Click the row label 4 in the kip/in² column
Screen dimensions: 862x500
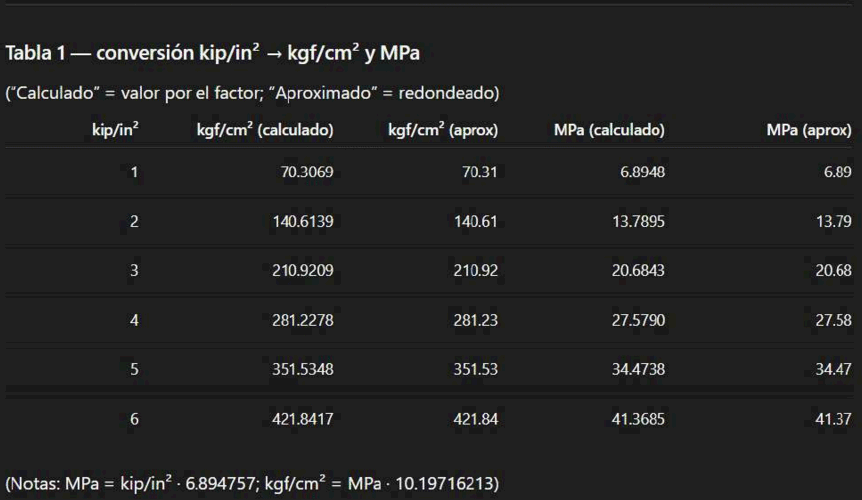click(134, 320)
